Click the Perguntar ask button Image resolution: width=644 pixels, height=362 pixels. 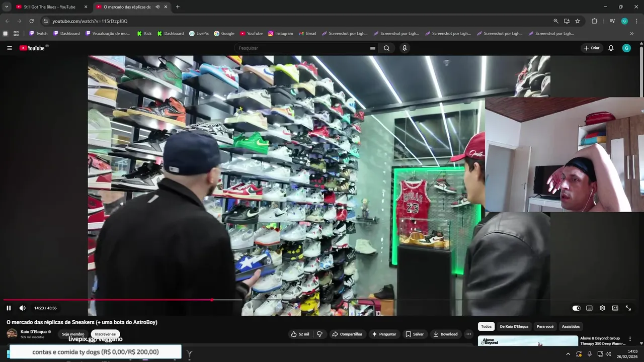384,334
